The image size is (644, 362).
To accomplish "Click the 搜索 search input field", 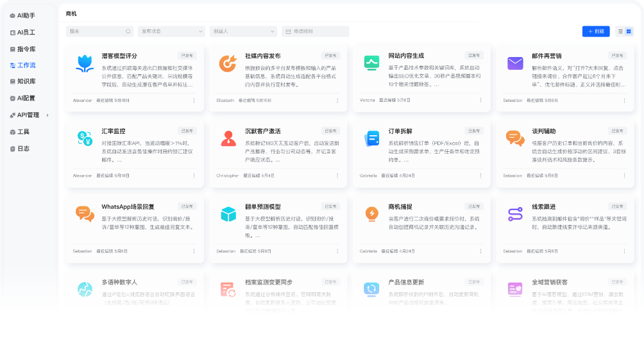I will click(x=97, y=31).
